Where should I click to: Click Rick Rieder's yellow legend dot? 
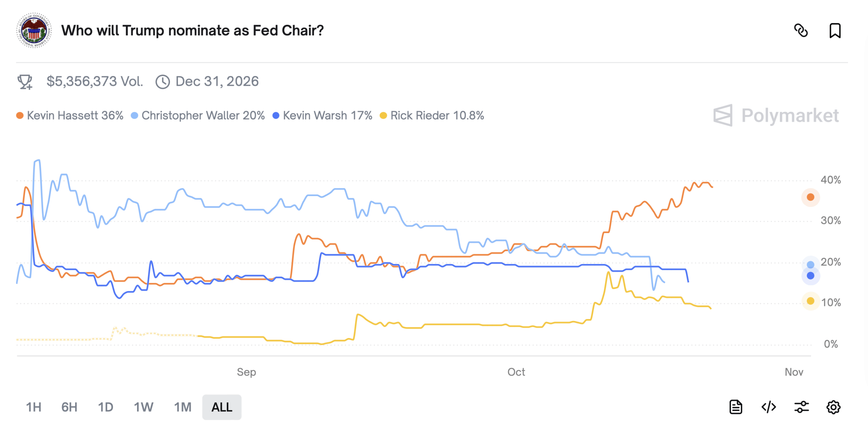383,115
